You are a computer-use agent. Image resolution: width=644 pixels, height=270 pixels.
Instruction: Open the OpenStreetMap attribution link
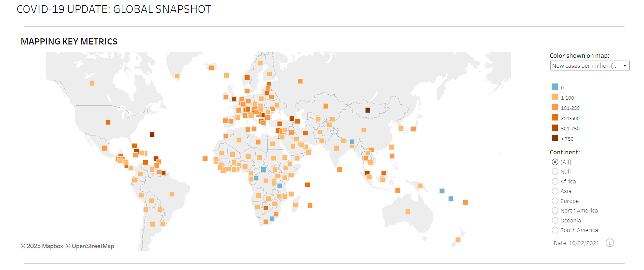[90, 246]
